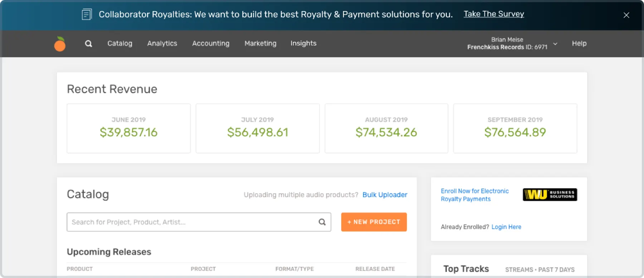Click Enroll Now for Electronic Royalty Payments

(474, 195)
